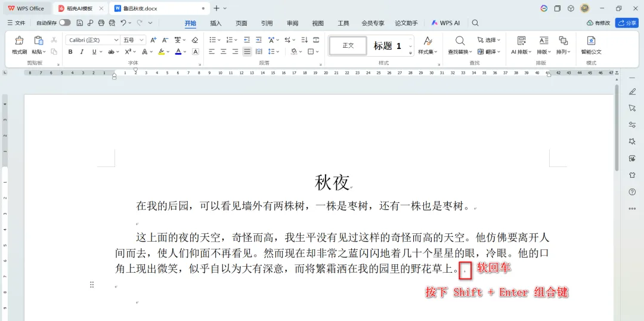Image resolution: width=644 pixels, height=321 pixels.
Task: Toggle bold formatting
Action: 70,52
